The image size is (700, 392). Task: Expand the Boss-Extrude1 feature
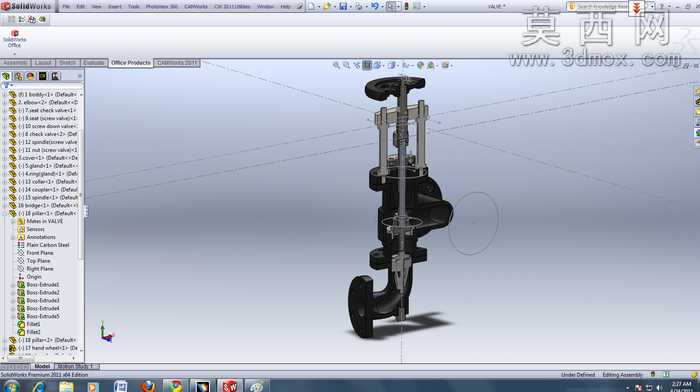(13, 285)
